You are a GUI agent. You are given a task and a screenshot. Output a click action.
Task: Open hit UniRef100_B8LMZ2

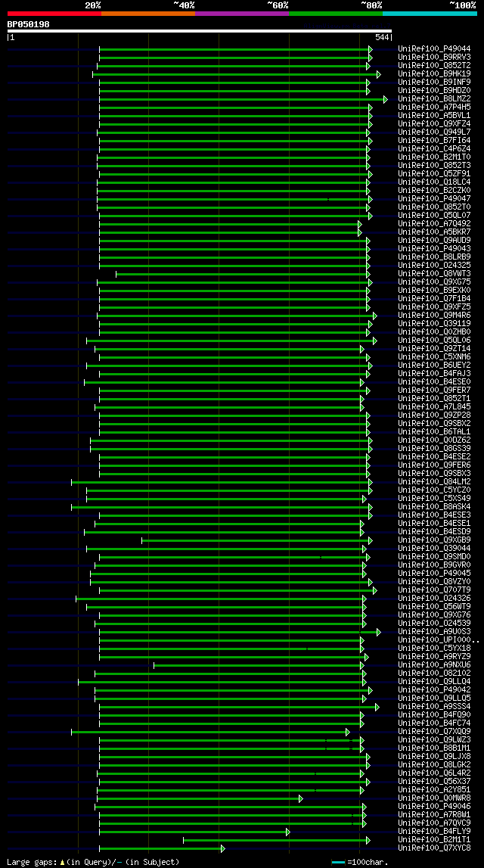click(434, 98)
